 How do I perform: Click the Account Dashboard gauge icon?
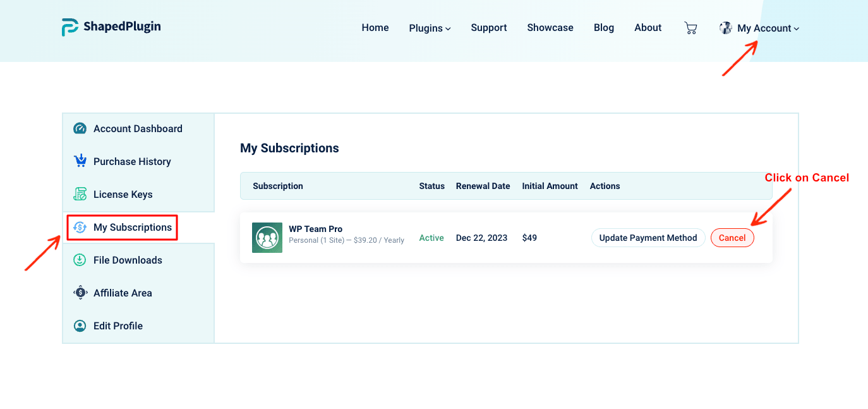pyautogui.click(x=80, y=128)
